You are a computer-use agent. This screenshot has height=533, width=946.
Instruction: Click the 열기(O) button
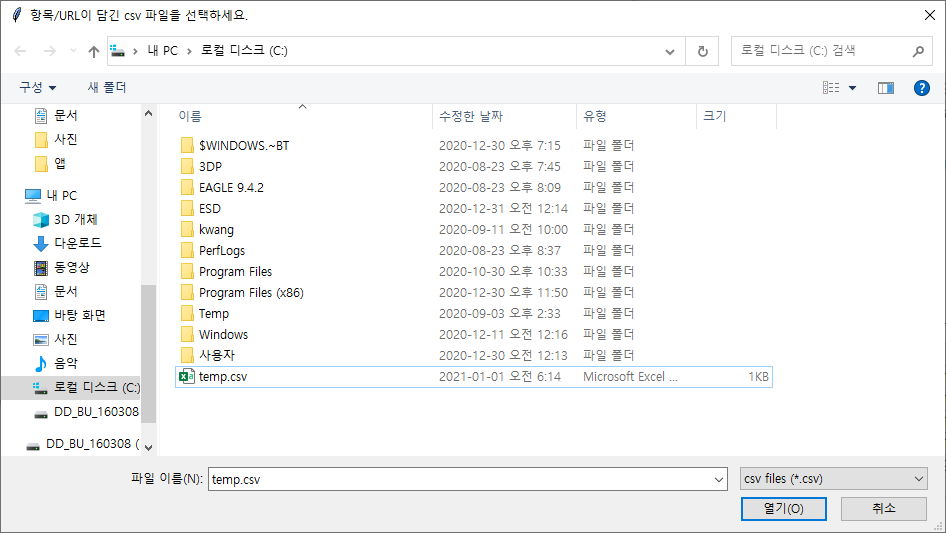(x=784, y=509)
